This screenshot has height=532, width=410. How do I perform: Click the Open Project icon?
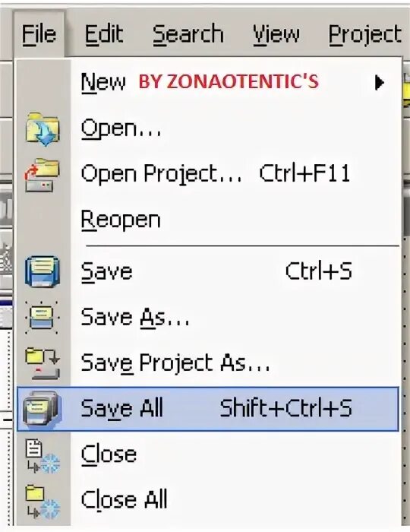pos(42,175)
